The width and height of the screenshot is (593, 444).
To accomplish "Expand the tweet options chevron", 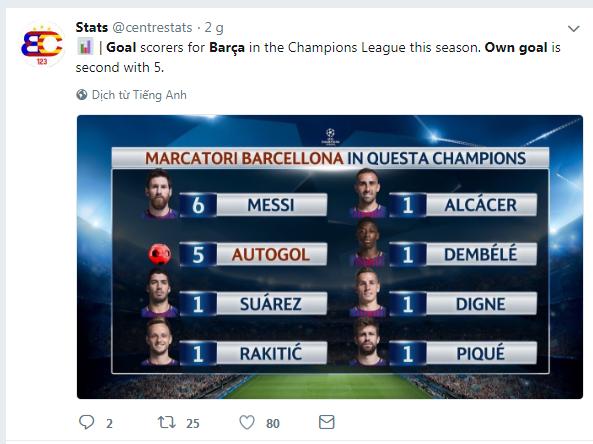I will [574, 28].
